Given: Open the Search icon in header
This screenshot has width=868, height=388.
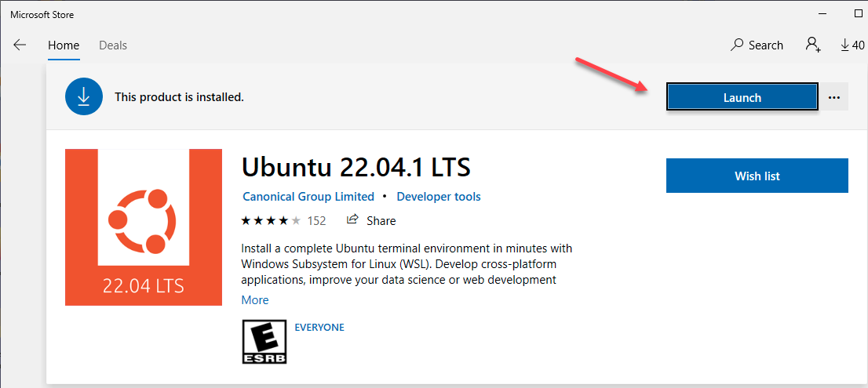Looking at the screenshot, I should [x=737, y=45].
